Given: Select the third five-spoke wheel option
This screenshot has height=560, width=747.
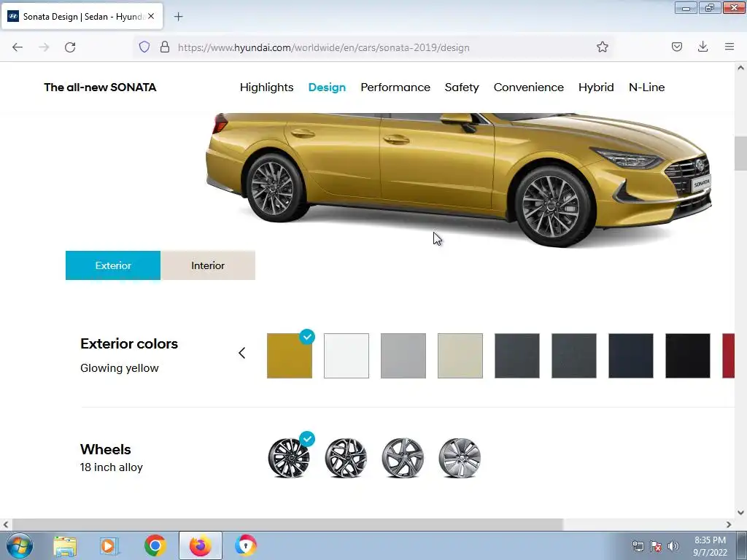Looking at the screenshot, I should 403,458.
